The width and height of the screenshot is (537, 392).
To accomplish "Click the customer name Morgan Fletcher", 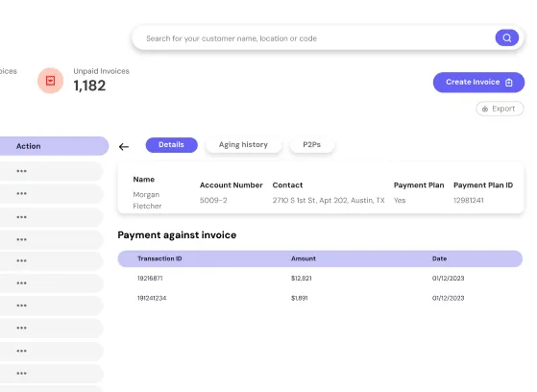I will 147,200.
